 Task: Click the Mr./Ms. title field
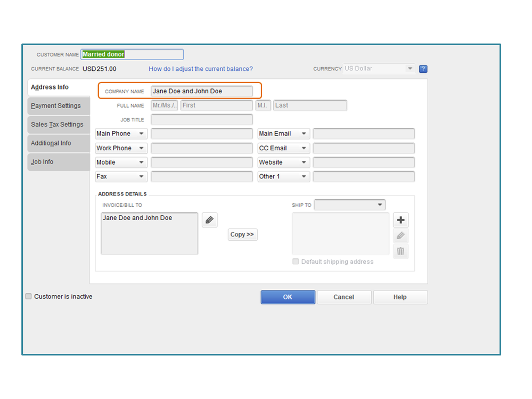pos(164,105)
